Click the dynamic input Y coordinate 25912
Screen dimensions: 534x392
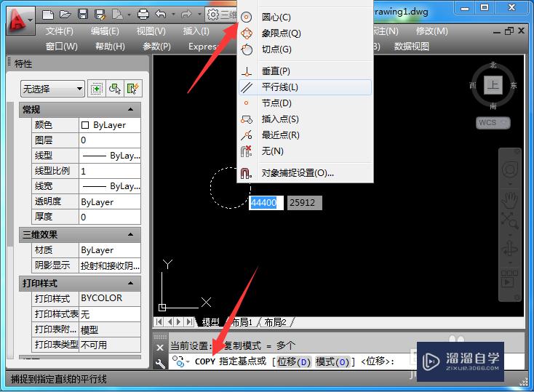coord(304,203)
